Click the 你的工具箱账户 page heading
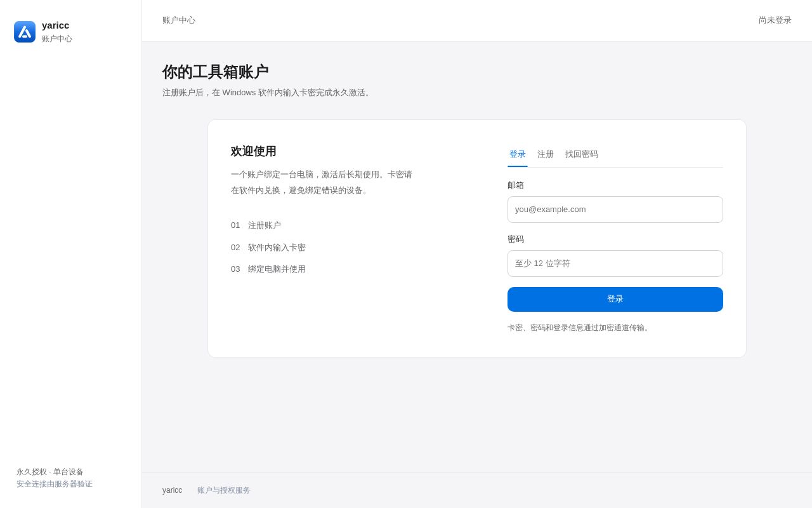Viewport: 812px width, 508px height. 216,72
